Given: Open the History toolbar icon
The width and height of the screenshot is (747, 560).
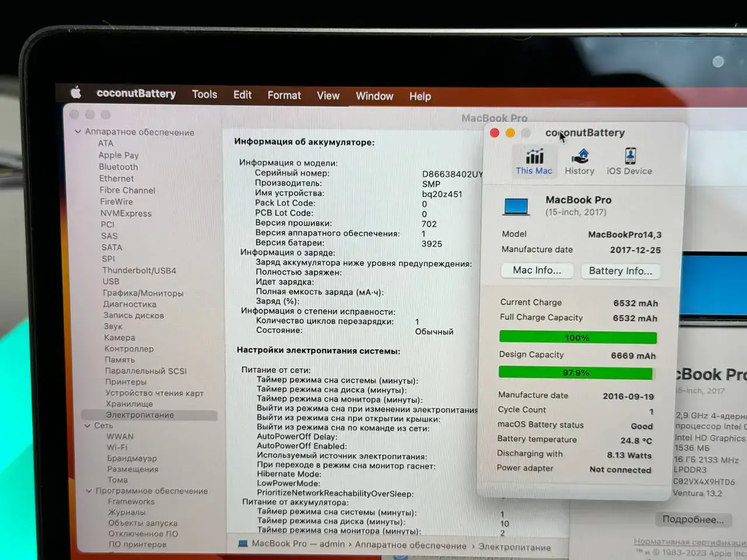Looking at the screenshot, I should 580,162.
